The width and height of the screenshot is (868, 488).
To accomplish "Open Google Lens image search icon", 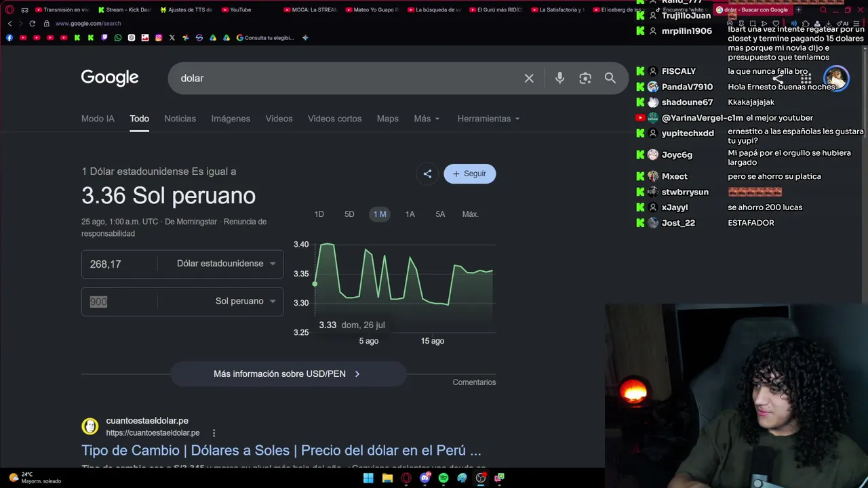I will click(x=585, y=78).
